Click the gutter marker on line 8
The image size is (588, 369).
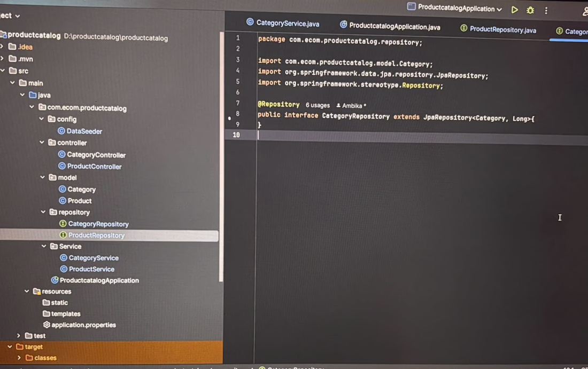tap(229, 119)
